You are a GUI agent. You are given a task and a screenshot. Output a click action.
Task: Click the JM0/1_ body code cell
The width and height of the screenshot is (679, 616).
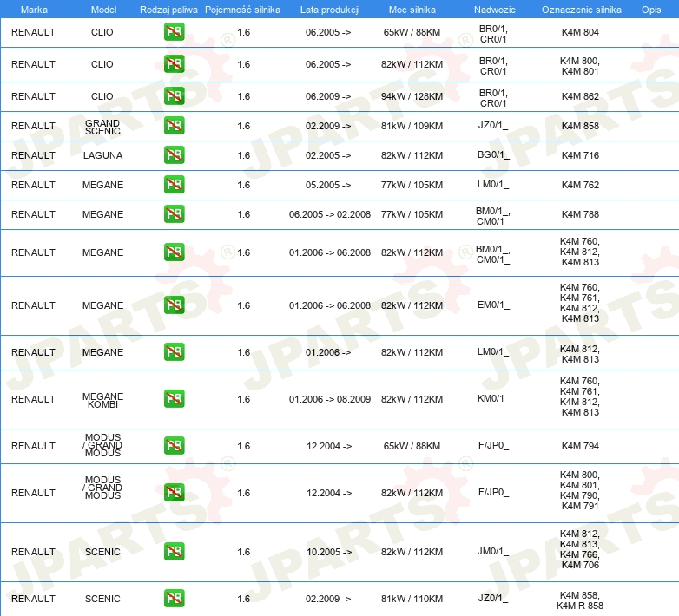pos(493,551)
